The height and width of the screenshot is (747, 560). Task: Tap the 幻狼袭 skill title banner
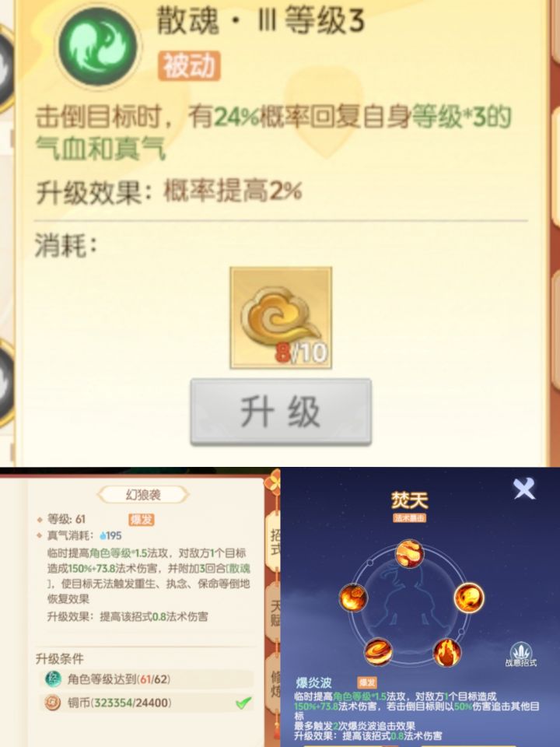143,495
